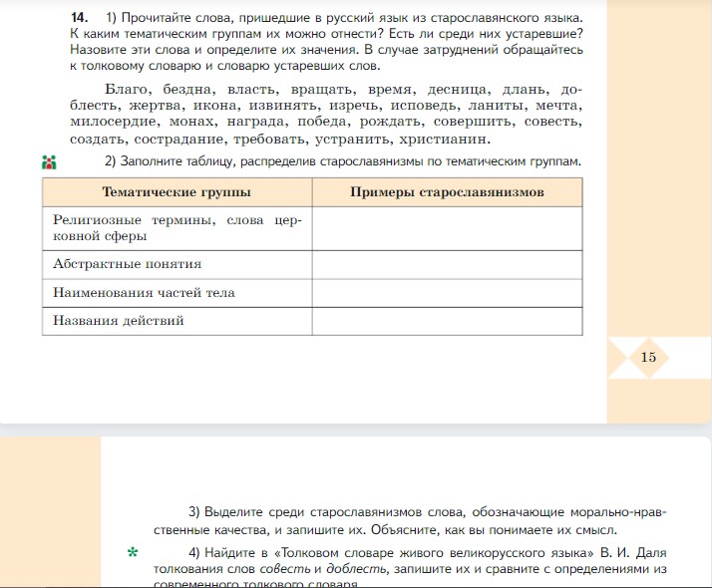The image size is (712, 588).
Task: Click the word 'длань' in the word list
Action: coord(523,90)
